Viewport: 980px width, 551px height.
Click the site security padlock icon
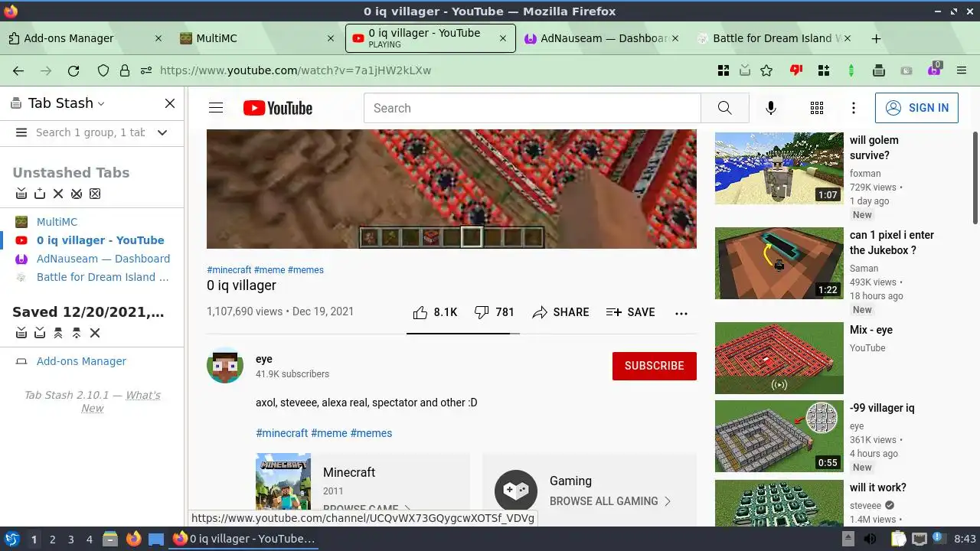(x=125, y=70)
